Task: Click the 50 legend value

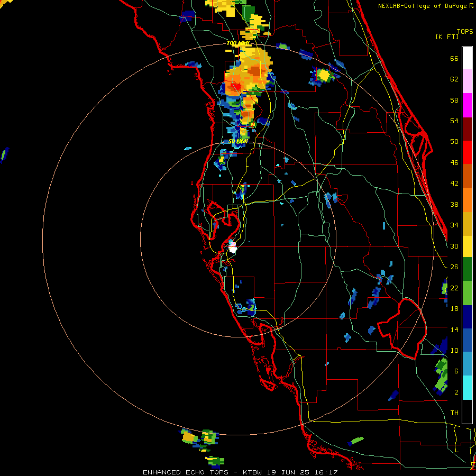Action: 454,141
